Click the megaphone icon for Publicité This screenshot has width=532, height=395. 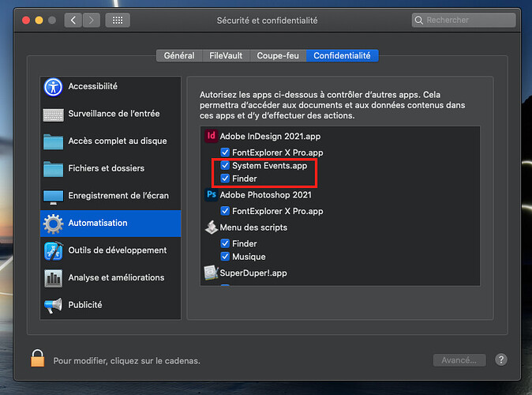[53, 306]
